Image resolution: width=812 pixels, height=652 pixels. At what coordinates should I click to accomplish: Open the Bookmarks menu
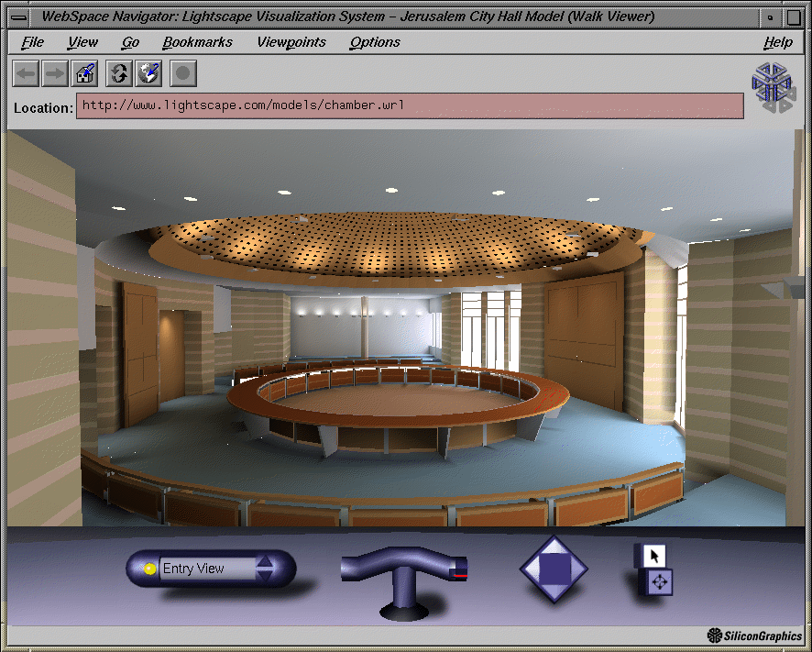197,42
